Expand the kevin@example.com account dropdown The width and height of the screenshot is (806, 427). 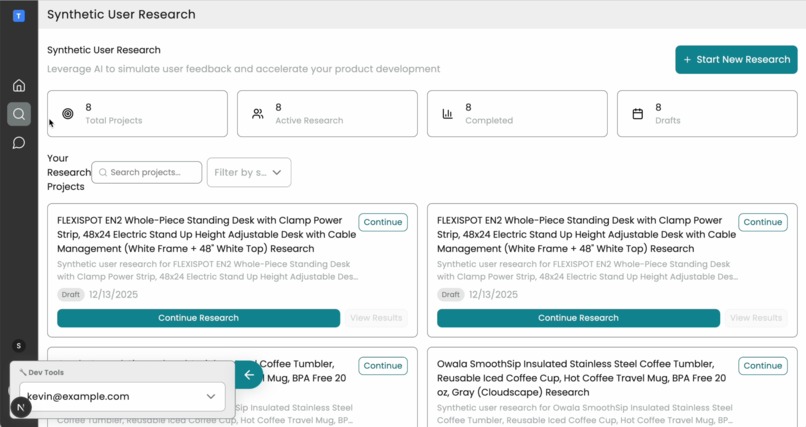point(122,396)
